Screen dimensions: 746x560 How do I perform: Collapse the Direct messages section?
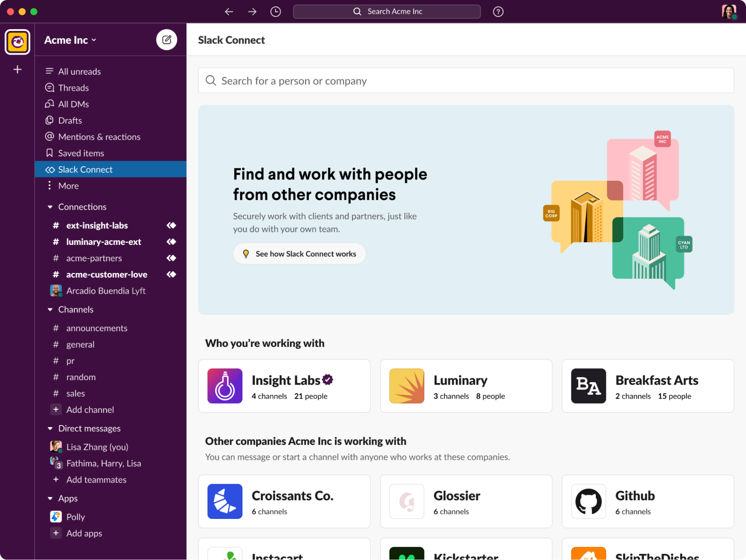(x=50, y=429)
